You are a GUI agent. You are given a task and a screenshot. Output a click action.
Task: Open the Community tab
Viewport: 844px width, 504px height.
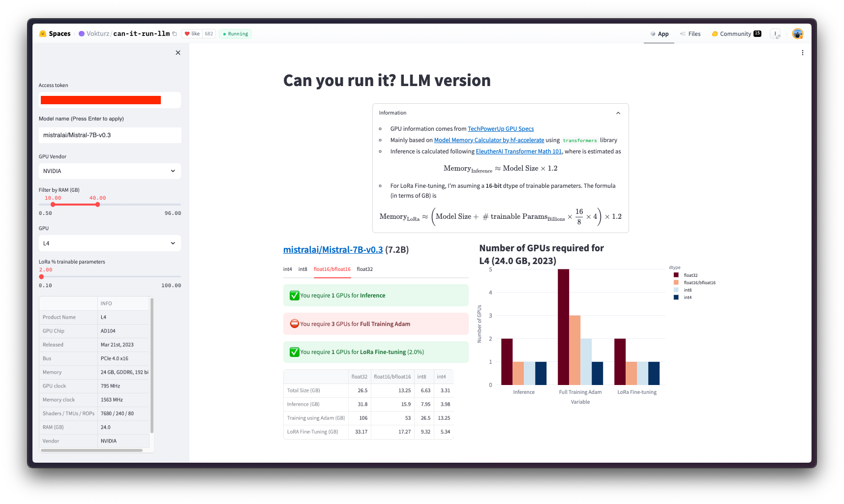pos(736,34)
